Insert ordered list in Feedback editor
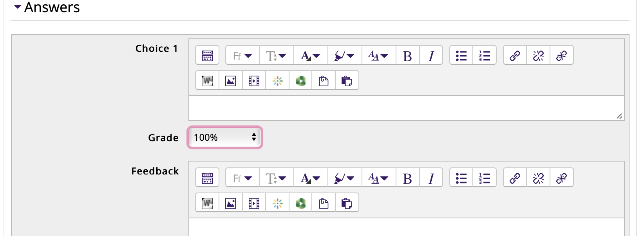The height and width of the screenshot is (236, 644). pyautogui.click(x=485, y=178)
